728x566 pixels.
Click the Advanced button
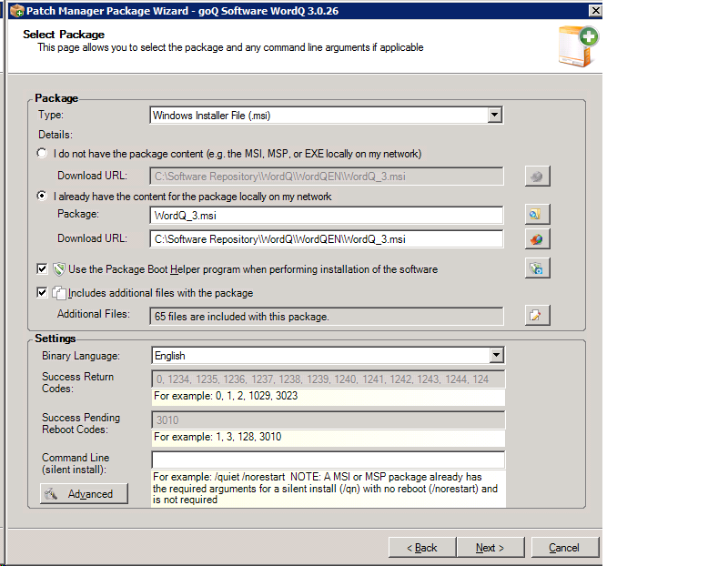tap(84, 493)
